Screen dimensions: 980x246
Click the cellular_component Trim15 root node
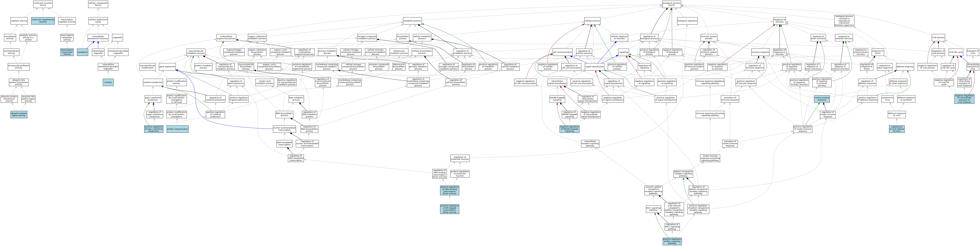pyautogui.click(x=98, y=4)
